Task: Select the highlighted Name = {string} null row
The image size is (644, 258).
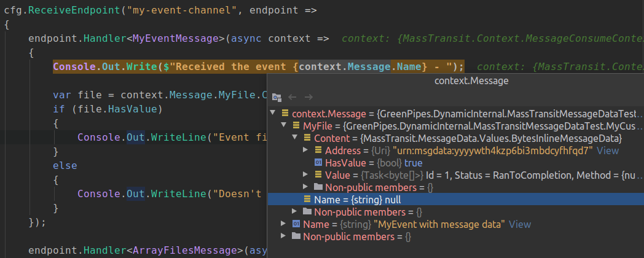Action: 456,200
